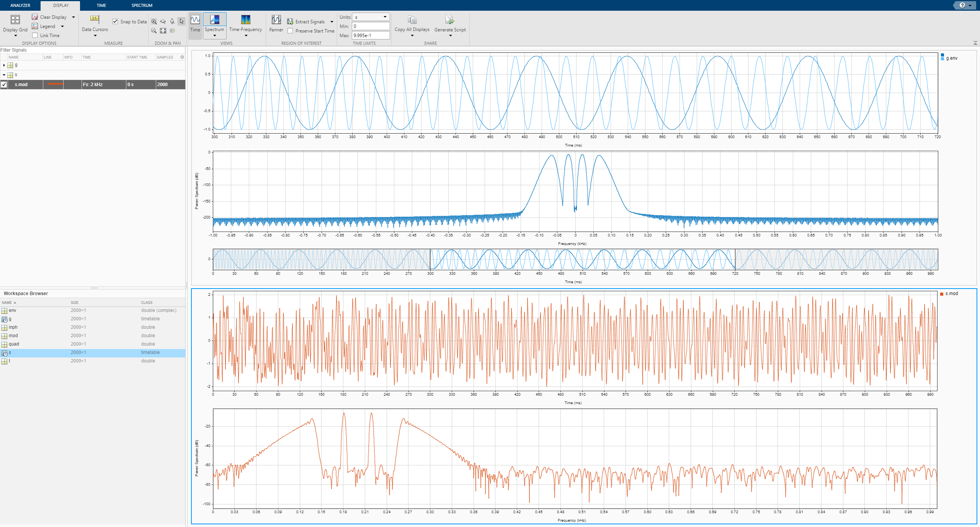Toggle the Panner button
Screen dimensions: 980x527
click(x=276, y=23)
